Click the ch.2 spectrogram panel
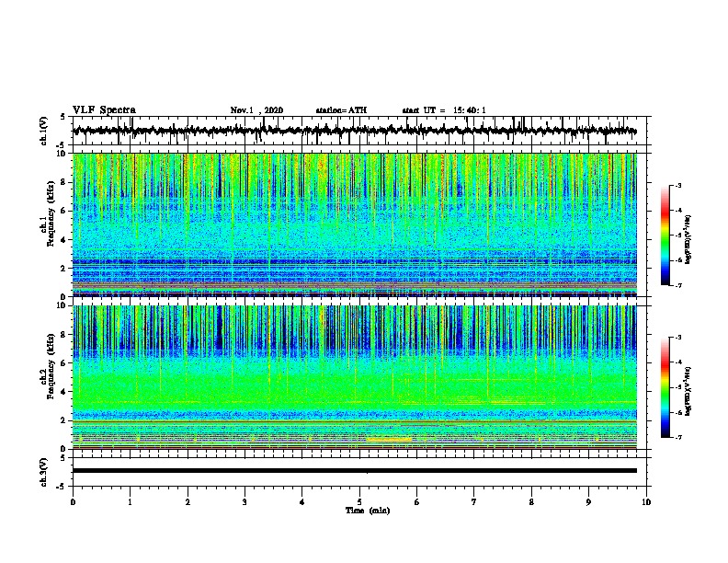Screen dimensions: 728x563 click(355, 377)
